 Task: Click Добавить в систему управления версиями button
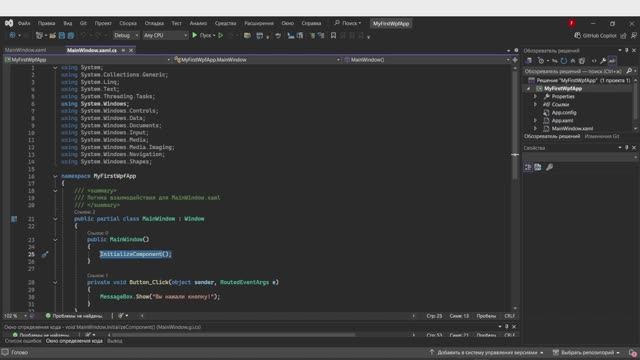click(x=487, y=352)
